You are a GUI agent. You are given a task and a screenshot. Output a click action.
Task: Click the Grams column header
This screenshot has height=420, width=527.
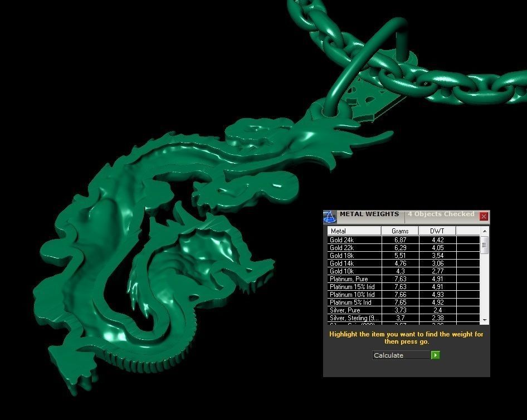pos(400,231)
